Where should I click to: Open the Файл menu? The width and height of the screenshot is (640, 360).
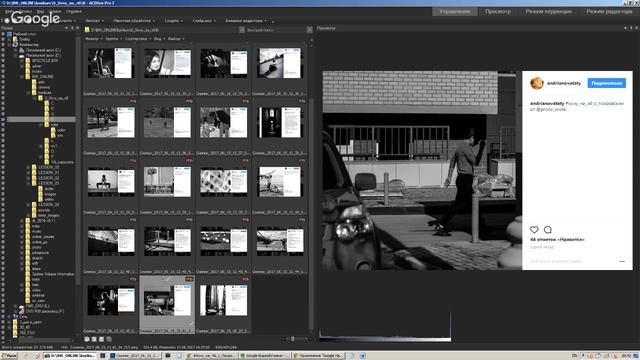8,11
